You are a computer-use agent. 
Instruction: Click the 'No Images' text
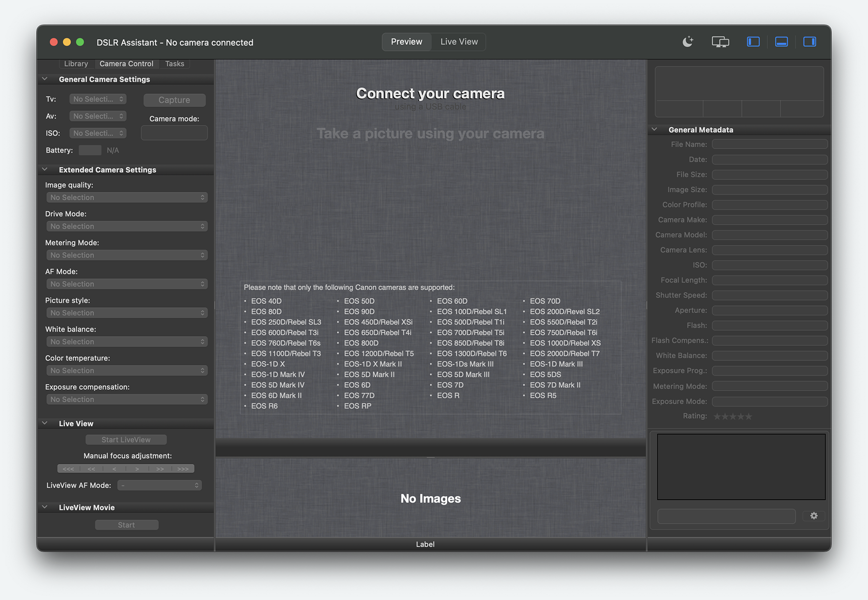[x=431, y=498]
